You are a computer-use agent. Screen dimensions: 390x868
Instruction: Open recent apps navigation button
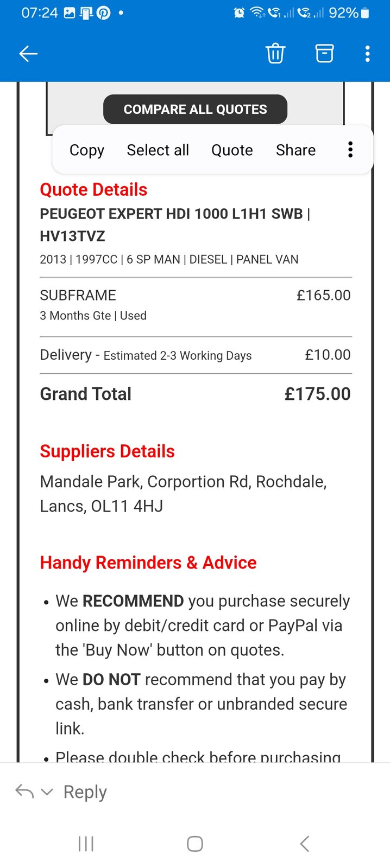[x=86, y=844]
